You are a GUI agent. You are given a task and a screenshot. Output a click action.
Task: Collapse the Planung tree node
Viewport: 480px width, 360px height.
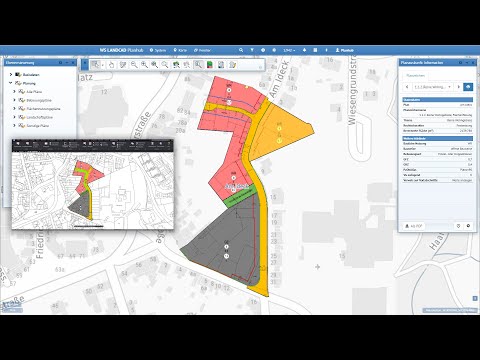pyautogui.click(x=11, y=83)
